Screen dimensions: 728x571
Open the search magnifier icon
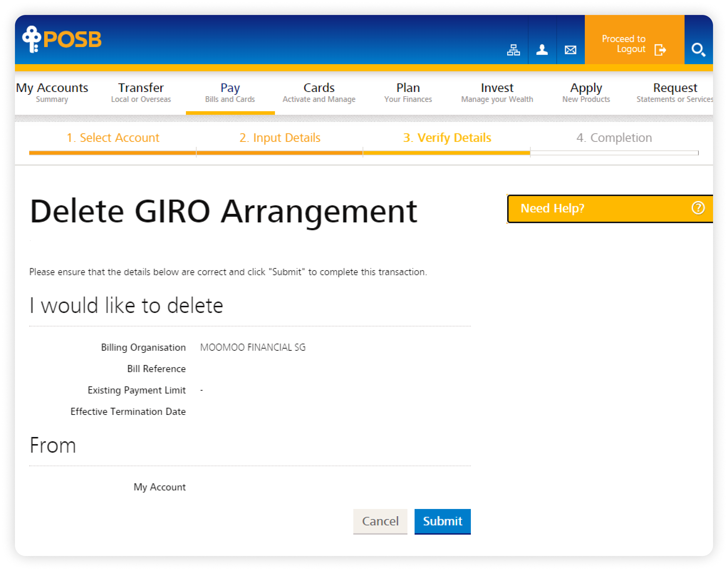pos(698,50)
